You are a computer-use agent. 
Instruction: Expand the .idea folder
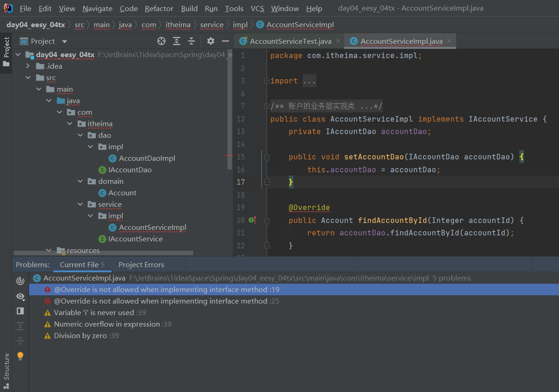tap(28, 66)
